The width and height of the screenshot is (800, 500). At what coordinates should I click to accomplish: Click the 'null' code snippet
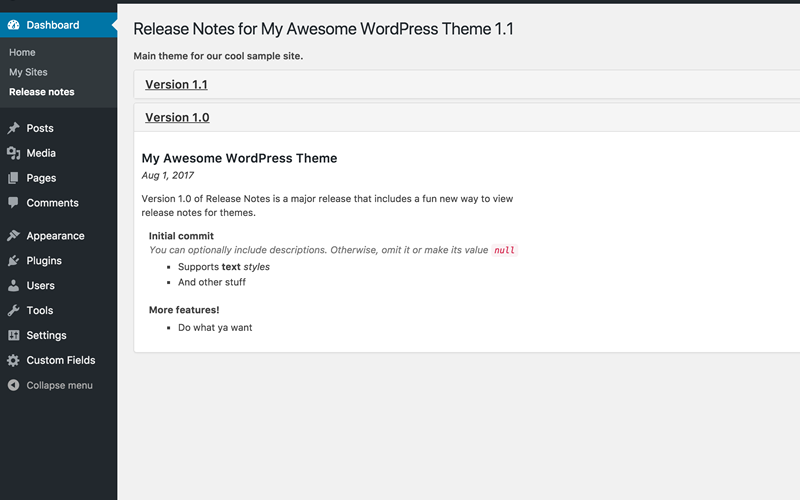(504, 250)
